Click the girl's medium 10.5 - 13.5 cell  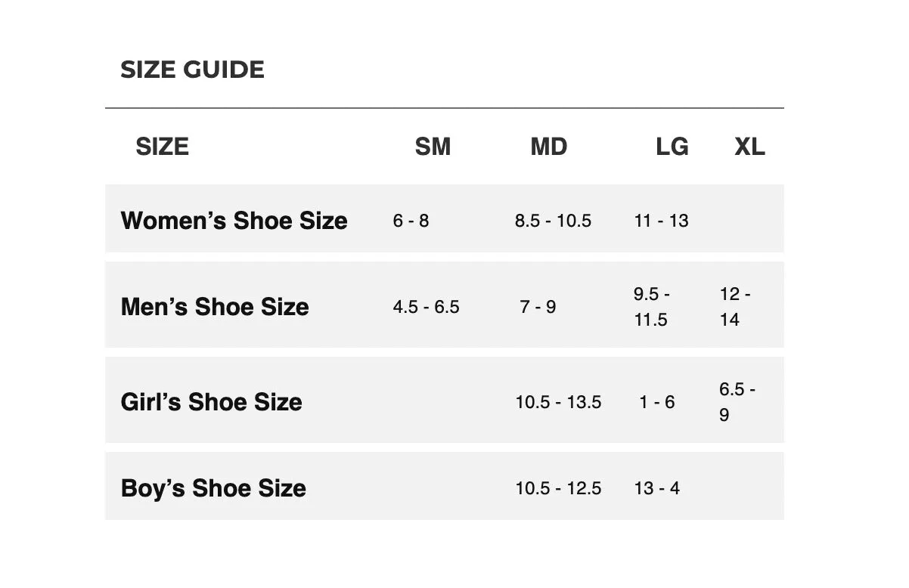tap(558, 402)
